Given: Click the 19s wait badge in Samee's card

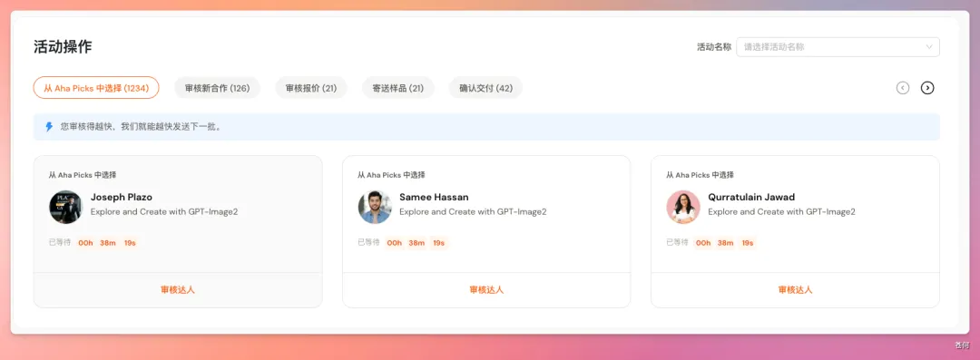Looking at the screenshot, I should tap(439, 243).
